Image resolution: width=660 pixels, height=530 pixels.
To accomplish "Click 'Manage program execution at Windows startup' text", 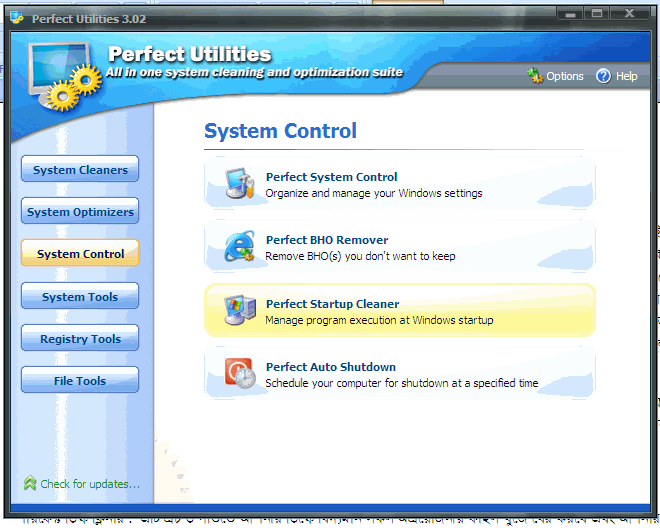I will pos(379,320).
